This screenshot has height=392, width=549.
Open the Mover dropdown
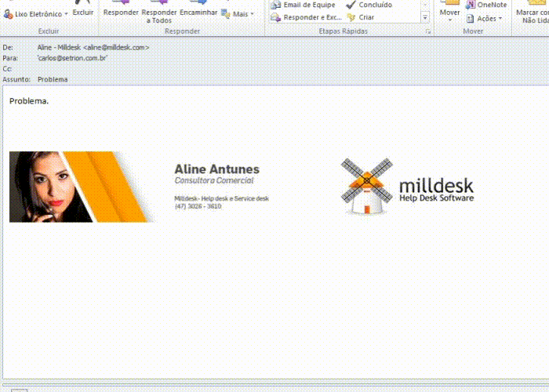pos(449,13)
